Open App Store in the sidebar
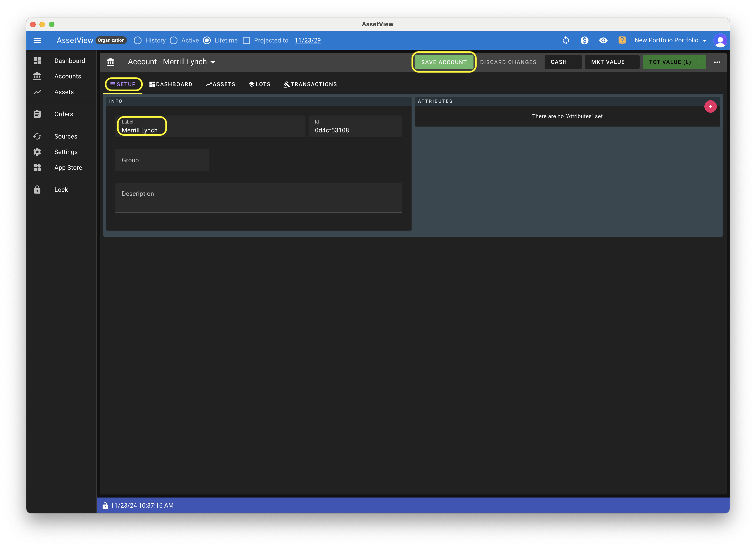The image size is (756, 548). pos(68,167)
